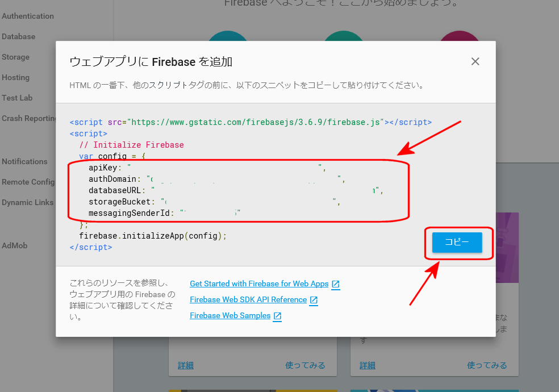The height and width of the screenshot is (392, 559).
Task: Click the storageBucket line in snippet
Action: (214, 202)
